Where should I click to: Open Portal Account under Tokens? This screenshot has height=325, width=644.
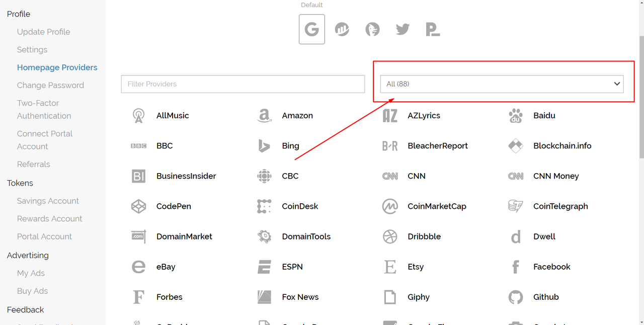[x=44, y=236]
